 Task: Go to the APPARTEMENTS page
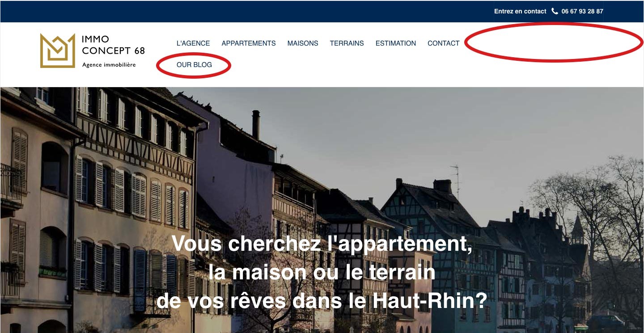(x=249, y=43)
